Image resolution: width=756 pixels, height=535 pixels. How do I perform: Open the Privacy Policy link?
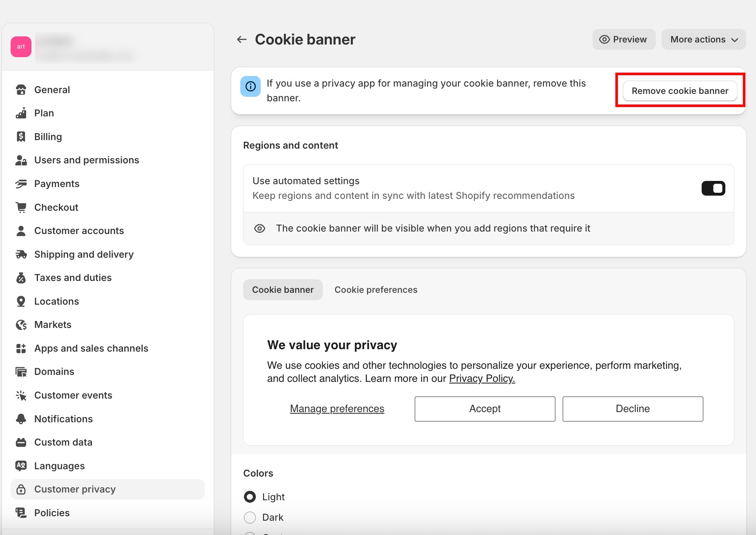tap(482, 379)
